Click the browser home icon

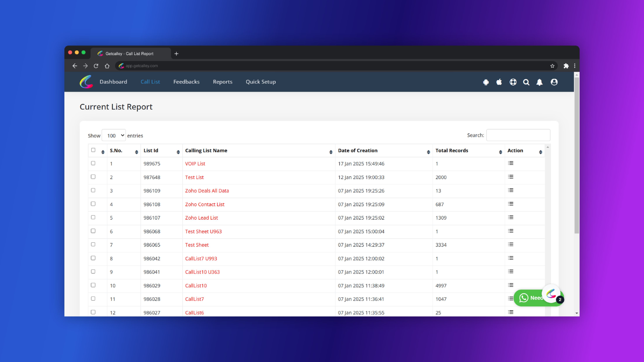(x=107, y=66)
